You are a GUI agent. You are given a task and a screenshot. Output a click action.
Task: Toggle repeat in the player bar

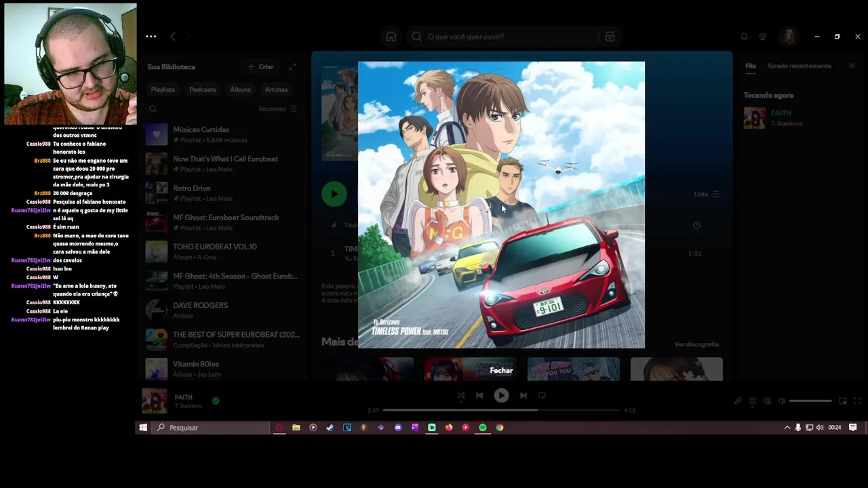[x=542, y=395]
